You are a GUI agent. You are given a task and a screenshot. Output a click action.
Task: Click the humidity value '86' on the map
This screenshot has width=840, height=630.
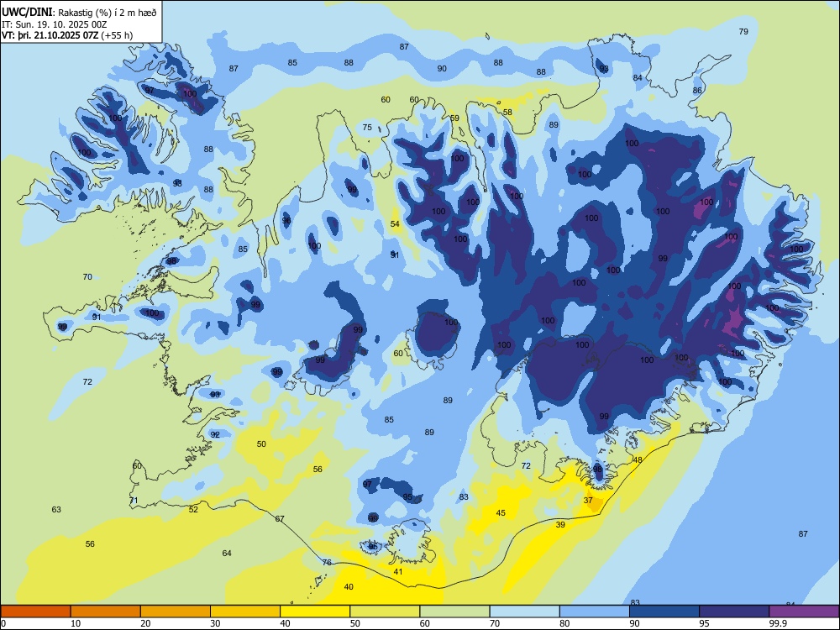point(697,91)
